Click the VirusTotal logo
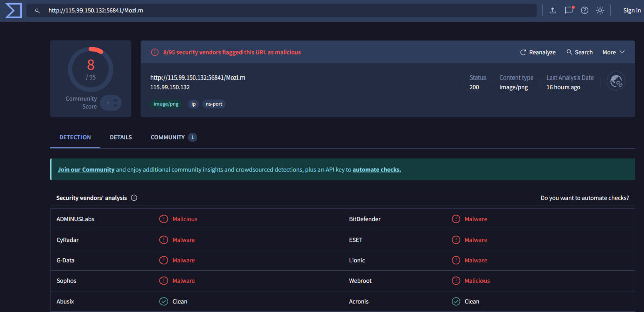The height and width of the screenshot is (312, 644). pos(13,10)
